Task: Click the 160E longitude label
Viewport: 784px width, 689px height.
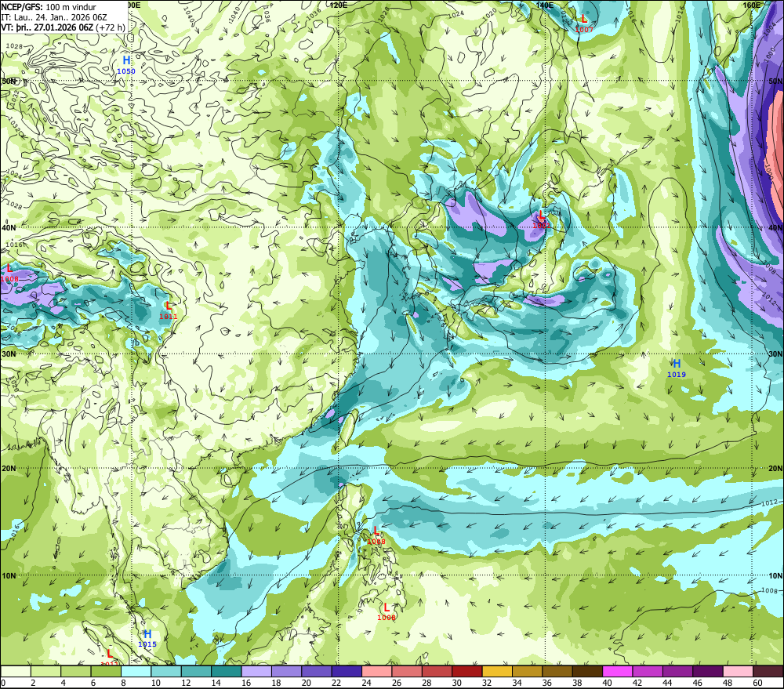Action: point(752,5)
